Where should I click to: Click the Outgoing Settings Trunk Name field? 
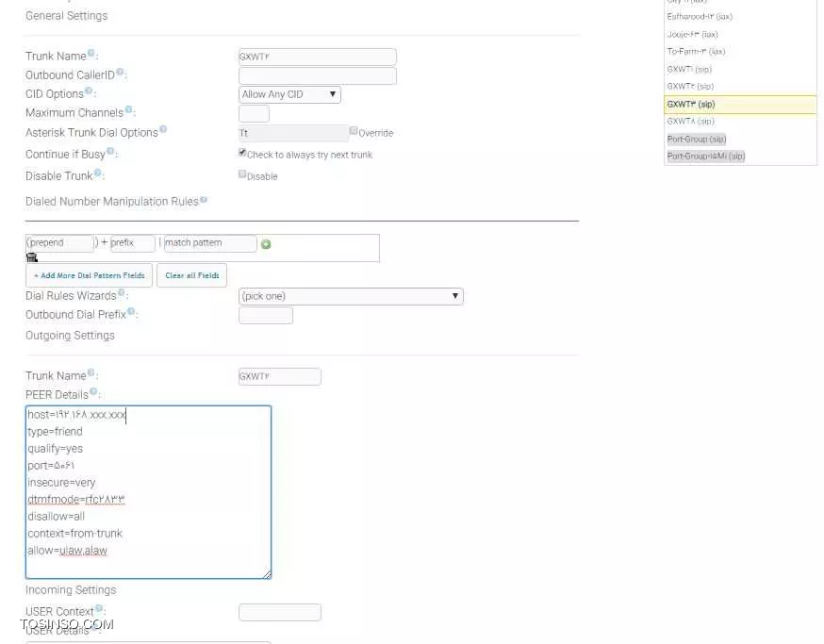(x=280, y=376)
